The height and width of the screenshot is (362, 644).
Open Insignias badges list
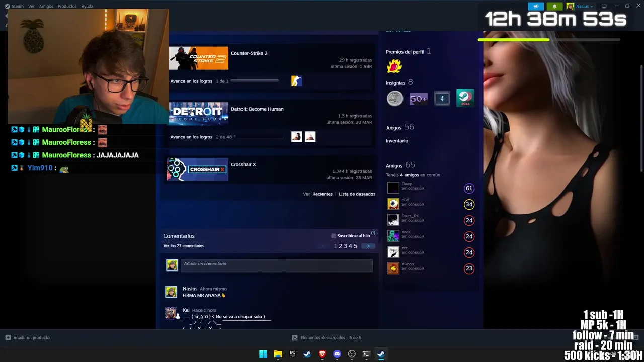click(x=395, y=83)
